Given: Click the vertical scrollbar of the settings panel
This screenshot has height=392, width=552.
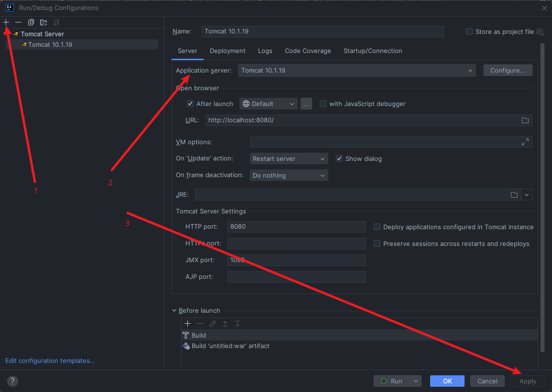Looking at the screenshot, I should 542,197.
